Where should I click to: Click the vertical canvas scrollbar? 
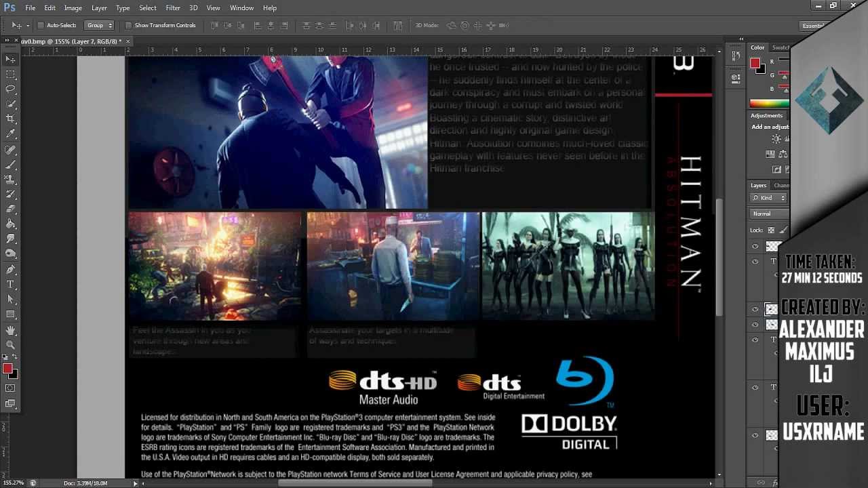(719, 258)
